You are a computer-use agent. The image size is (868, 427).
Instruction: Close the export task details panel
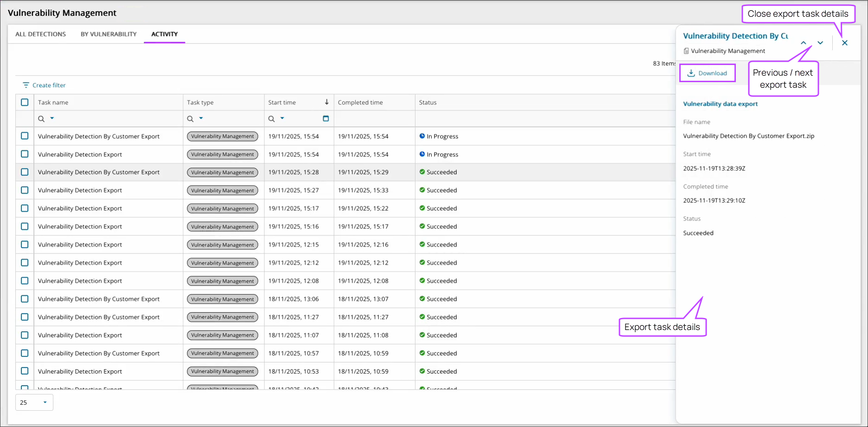pyautogui.click(x=845, y=43)
